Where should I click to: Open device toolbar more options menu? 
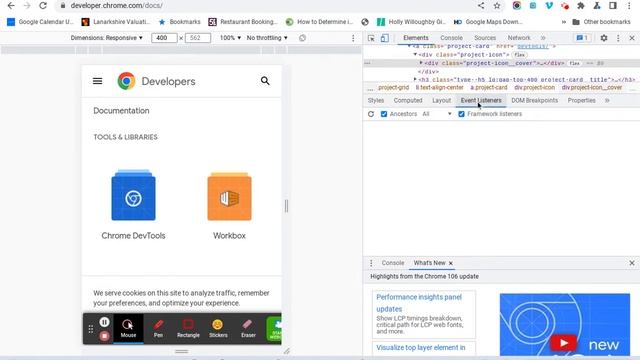(x=353, y=38)
